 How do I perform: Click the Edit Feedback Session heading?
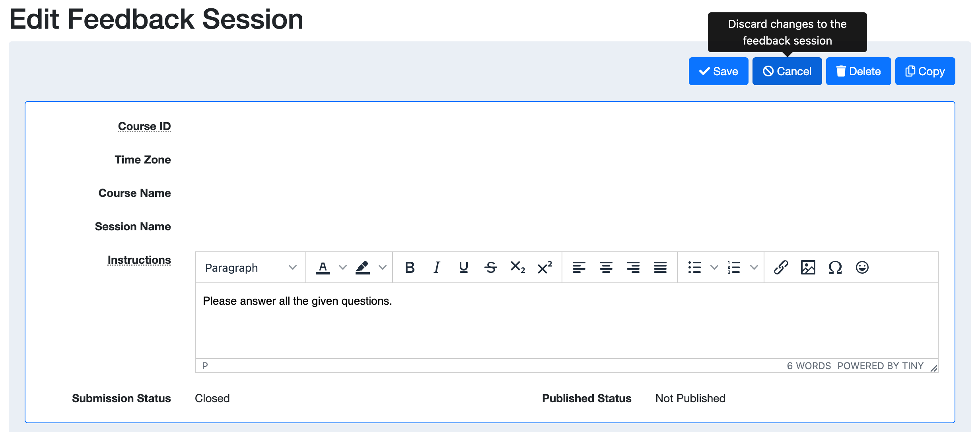point(156,19)
